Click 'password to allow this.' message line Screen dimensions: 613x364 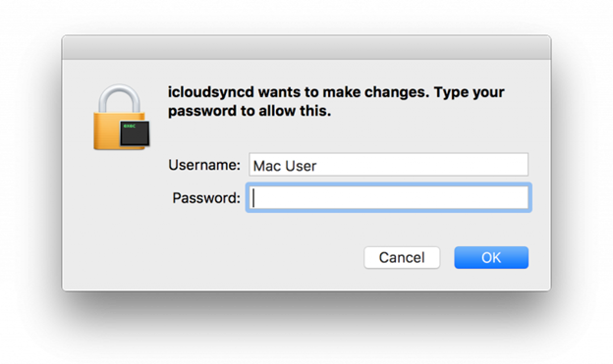[x=250, y=111]
